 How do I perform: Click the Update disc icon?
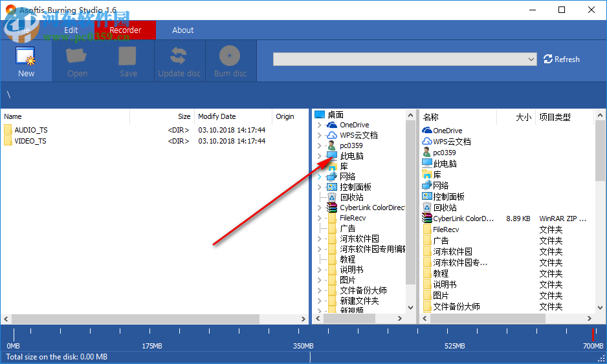179,56
